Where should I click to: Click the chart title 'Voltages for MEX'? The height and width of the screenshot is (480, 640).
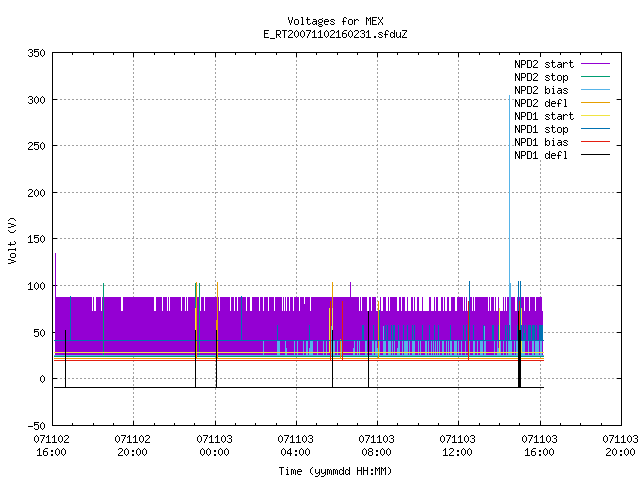pos(335,21)
